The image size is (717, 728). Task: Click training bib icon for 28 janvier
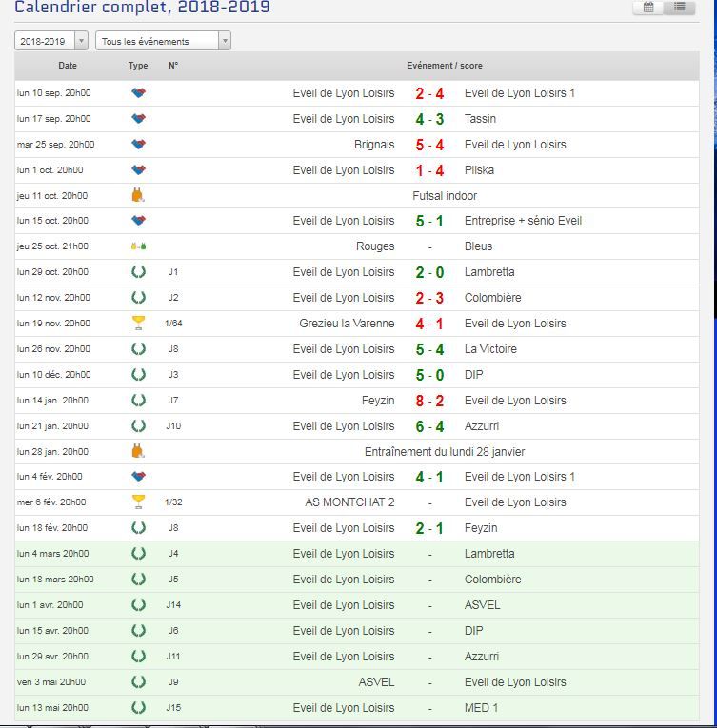pyautogui.click(x=138, y=452)
